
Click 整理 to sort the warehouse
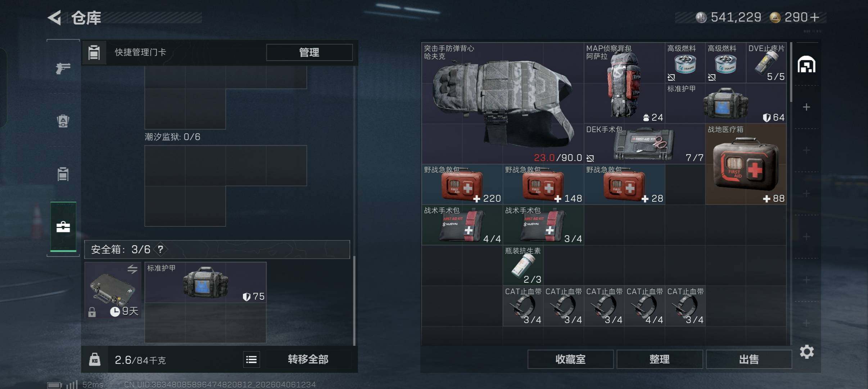[x=659, y=359]
